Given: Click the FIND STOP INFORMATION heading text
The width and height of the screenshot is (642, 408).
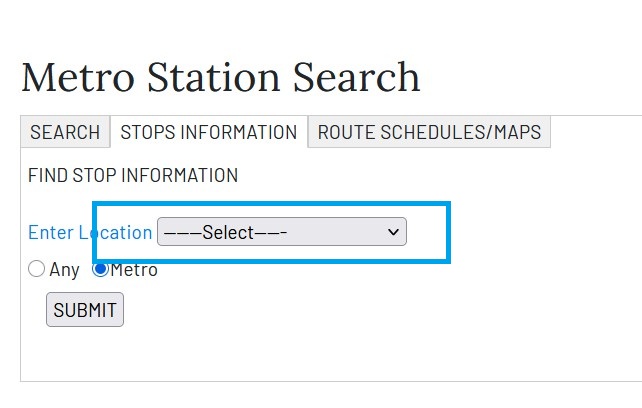Looking at the screenshot, I should click(133, 176).
